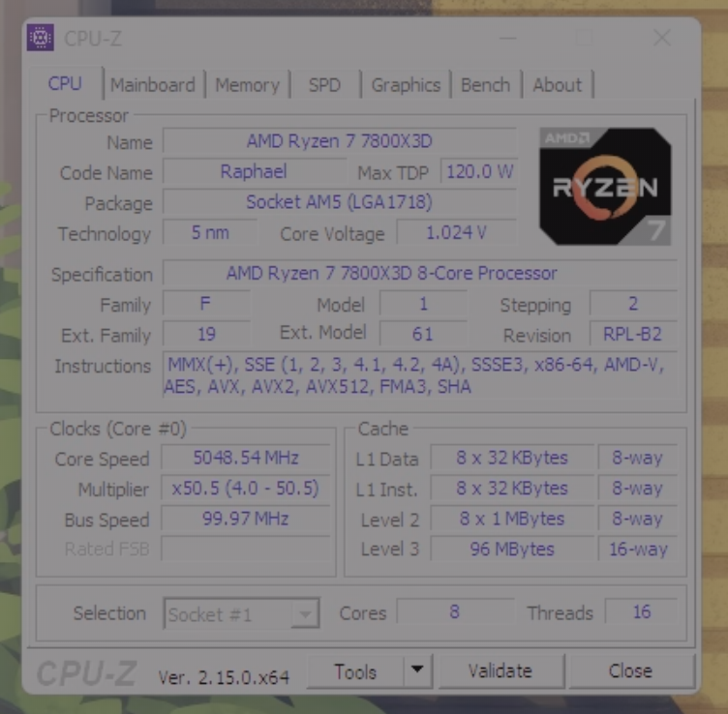This screenshot has width=728, height=714.
Task: Click the Clocks (Core #0) group label
Action: [118, 429]
